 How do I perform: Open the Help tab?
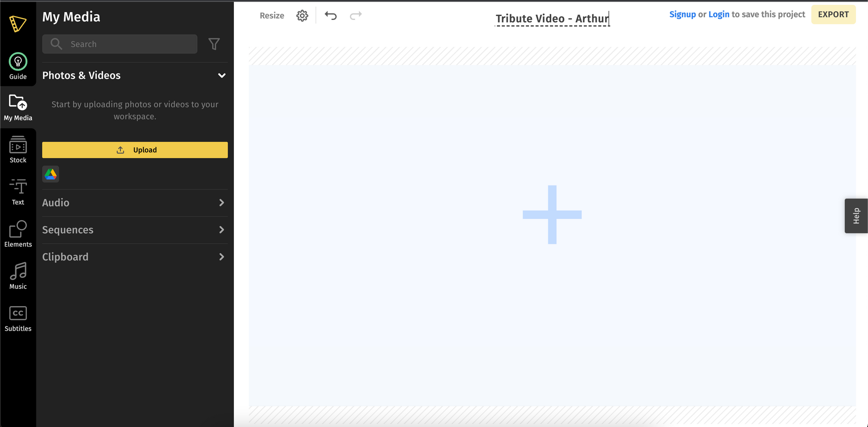point(855,215)
